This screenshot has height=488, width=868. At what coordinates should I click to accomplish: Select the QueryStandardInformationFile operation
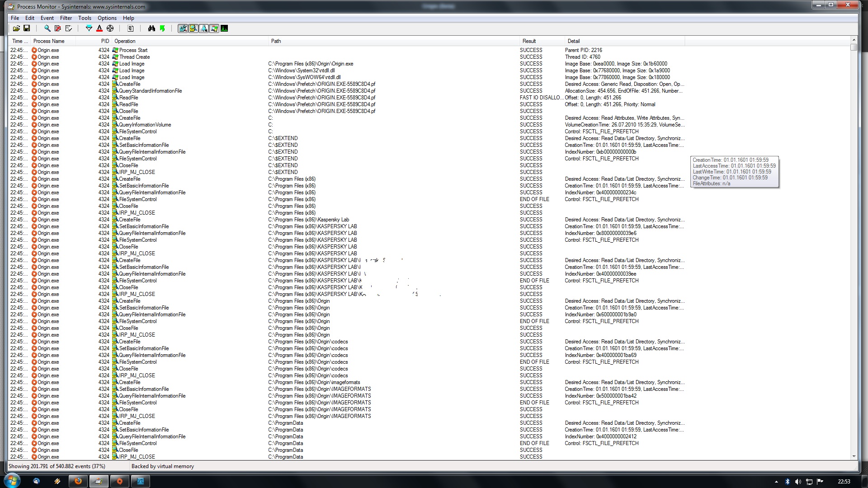(150, 91)
